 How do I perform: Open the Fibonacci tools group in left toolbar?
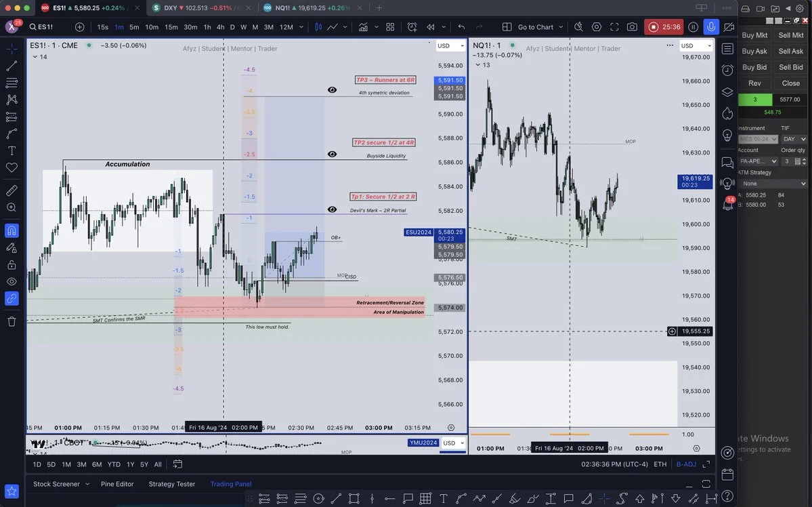(x=12, y=83)
